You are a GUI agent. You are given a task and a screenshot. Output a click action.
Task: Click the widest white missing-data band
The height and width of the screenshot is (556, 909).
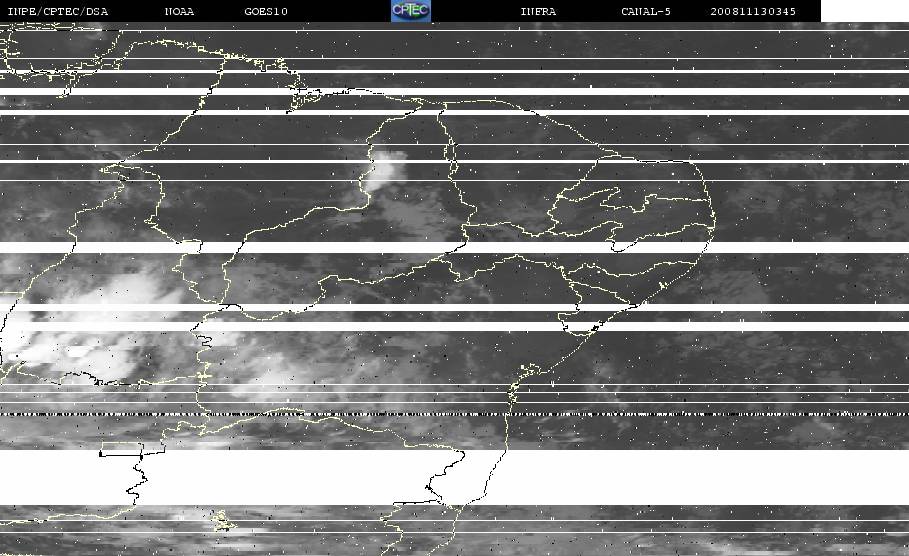click(x=454, y=477)
